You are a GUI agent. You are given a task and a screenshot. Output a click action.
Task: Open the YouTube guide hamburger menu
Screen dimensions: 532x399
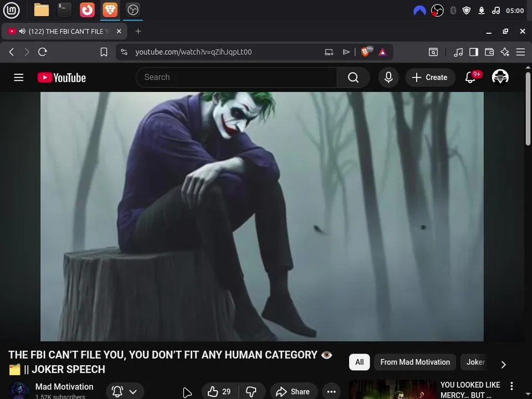(19, 78)
